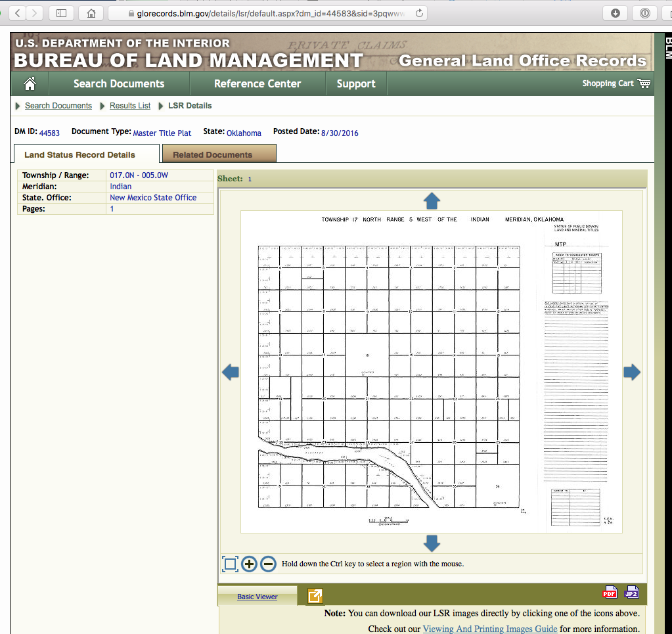
Task: Click the LSR Details breadcrumb text
Action: click(190, 106)
